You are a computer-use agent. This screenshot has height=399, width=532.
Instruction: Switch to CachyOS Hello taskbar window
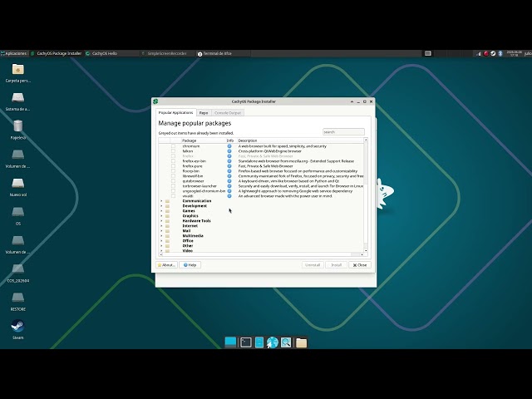pos(111,53)
